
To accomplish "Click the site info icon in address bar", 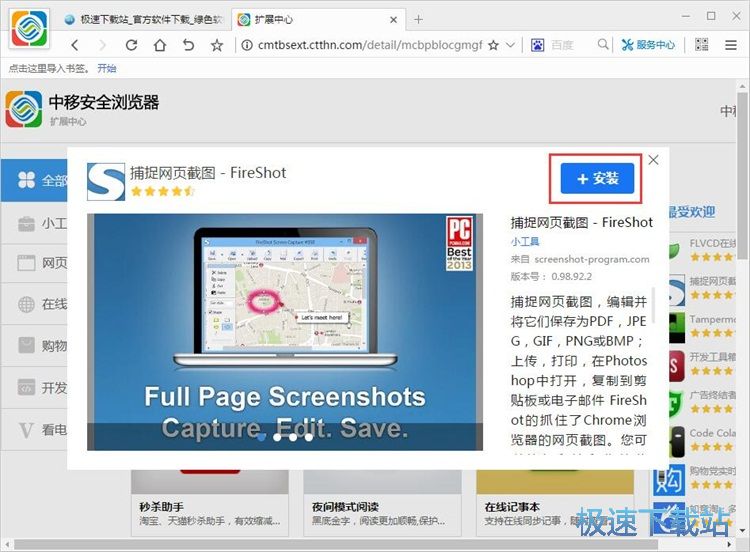I will tap(246, 45).
